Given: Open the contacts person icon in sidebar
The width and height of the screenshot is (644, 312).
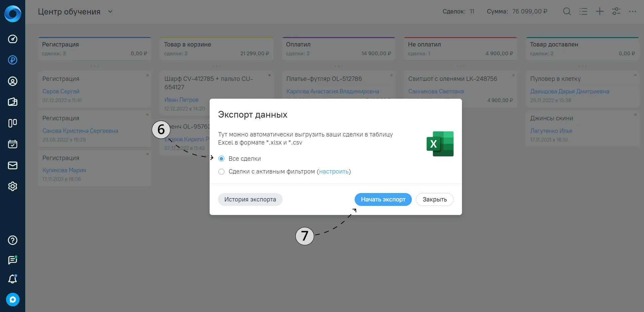Looking at the screenshot, I should tap(12, 81).
